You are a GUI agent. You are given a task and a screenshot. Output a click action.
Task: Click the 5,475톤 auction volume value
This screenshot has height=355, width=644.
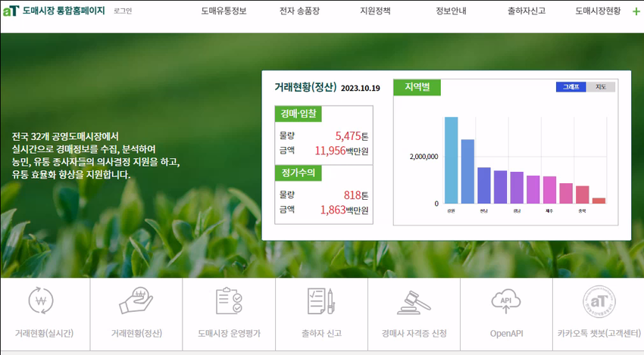pyautogui.click(x=352, y=135)
